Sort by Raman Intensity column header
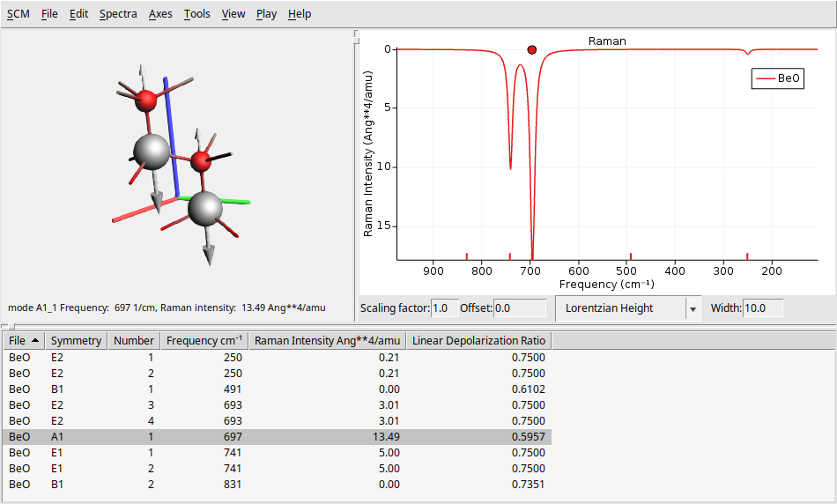 point(327,341)
